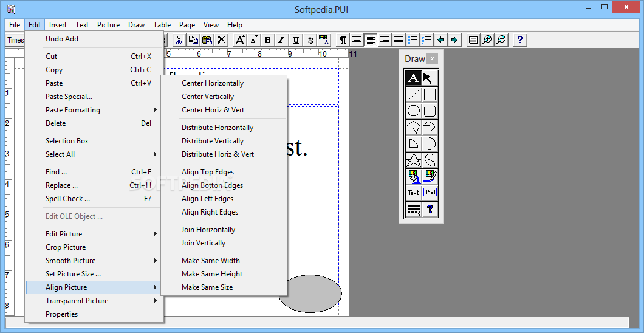Viewport: 644px width, 333px height.
Task: Open the text color palette icon
Action: pyautogui.click(x=324, y=40)
